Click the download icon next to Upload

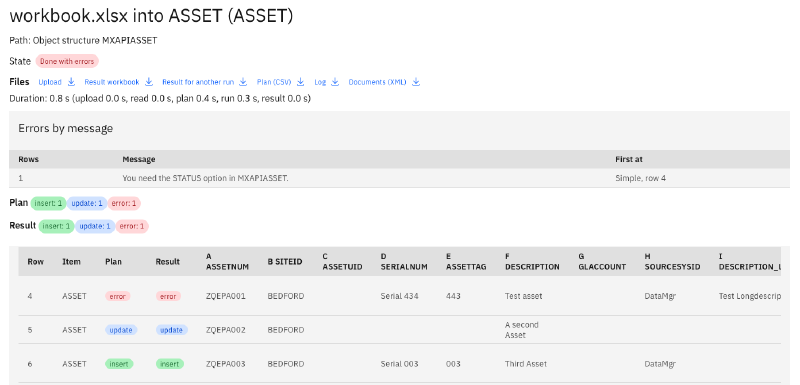click(x=71, y=82)
